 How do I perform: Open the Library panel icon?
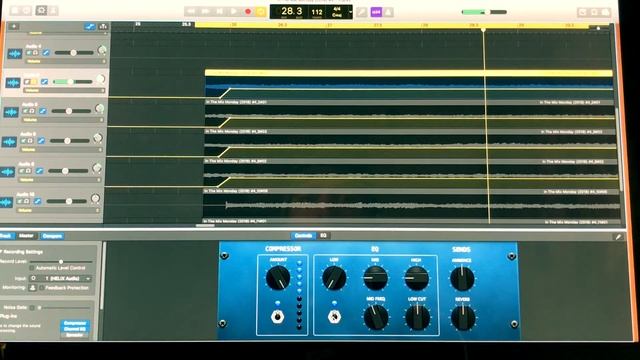tap(15, 10)
